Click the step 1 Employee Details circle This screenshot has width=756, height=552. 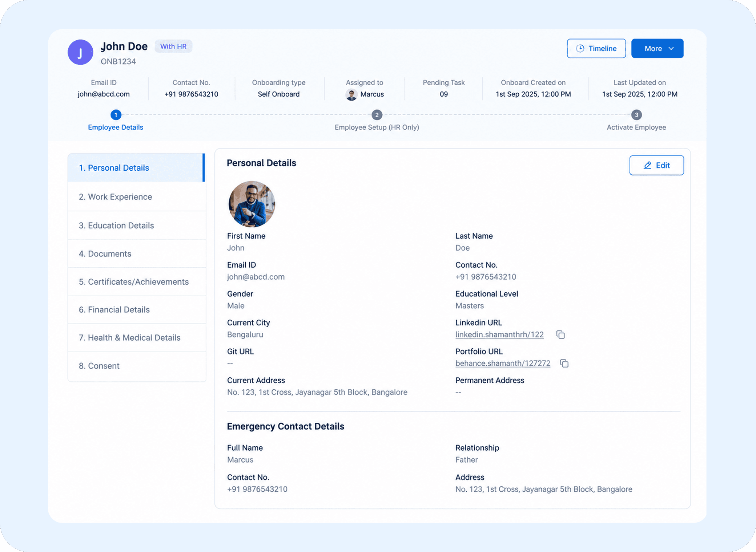pos(116,115)
